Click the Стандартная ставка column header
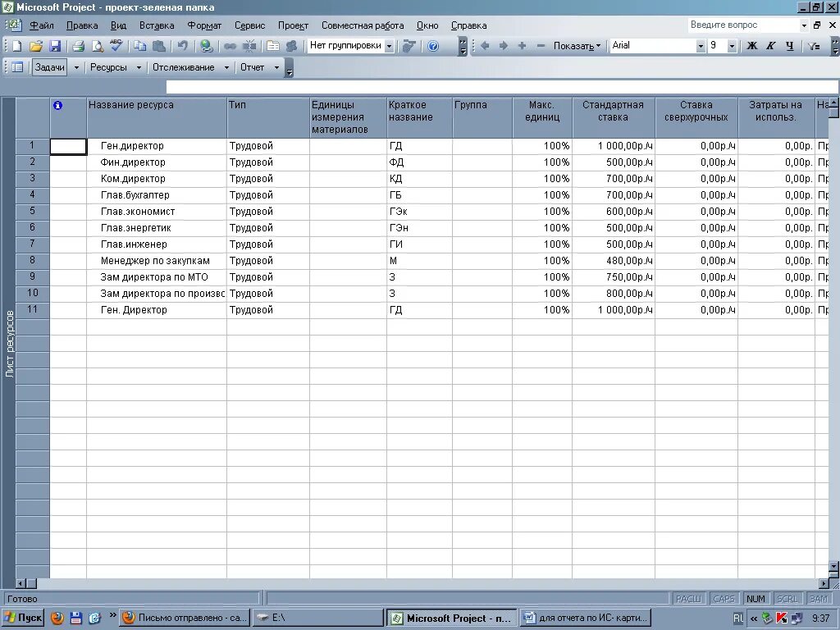The height and width of the screenshot is (630, 840). (x=614, y=117)
